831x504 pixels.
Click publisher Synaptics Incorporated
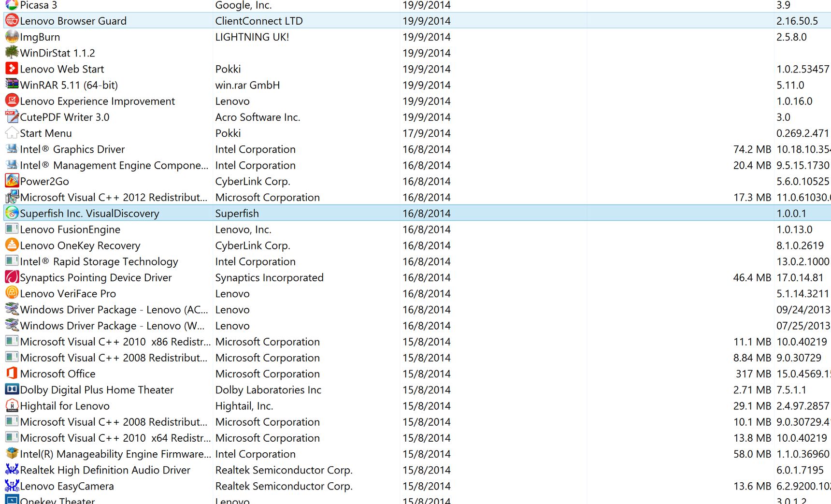coord(269,277)
